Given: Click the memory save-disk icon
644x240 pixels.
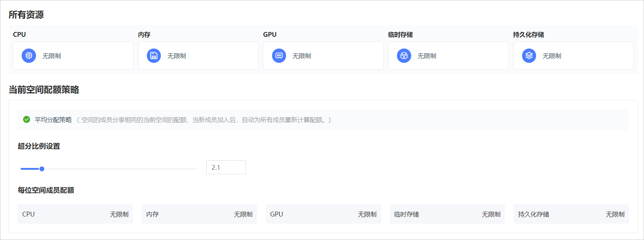Looking at the screenshot, I should point(154,56).
